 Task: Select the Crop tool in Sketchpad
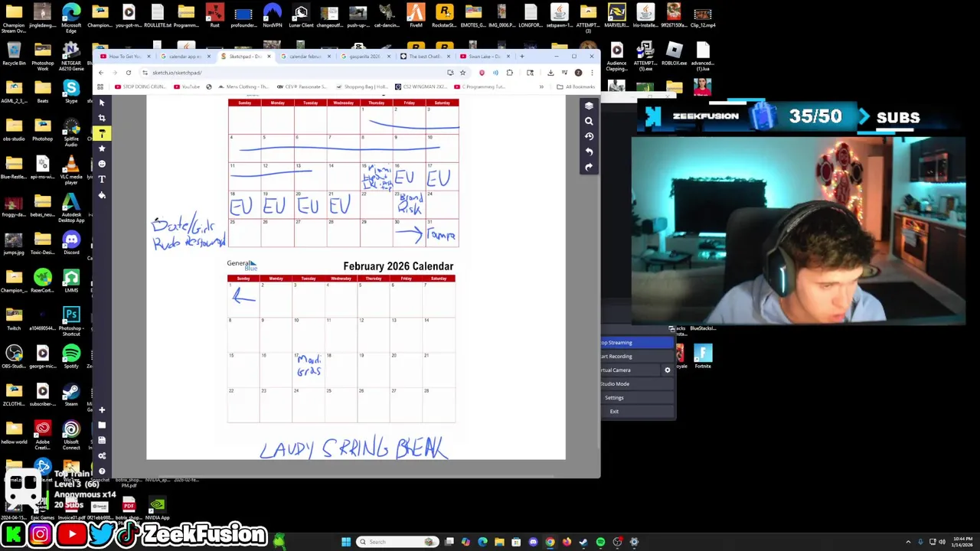pyautogui.click(x=102, y=118)
